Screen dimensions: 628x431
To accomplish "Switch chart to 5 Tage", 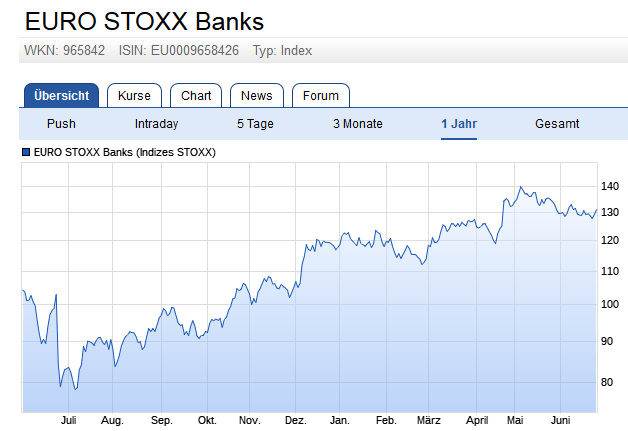I will click(254, 124).
